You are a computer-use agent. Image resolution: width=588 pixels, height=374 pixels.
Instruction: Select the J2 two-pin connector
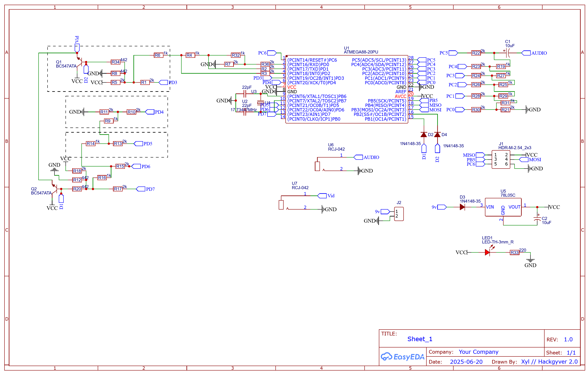(x=399, y=214)
